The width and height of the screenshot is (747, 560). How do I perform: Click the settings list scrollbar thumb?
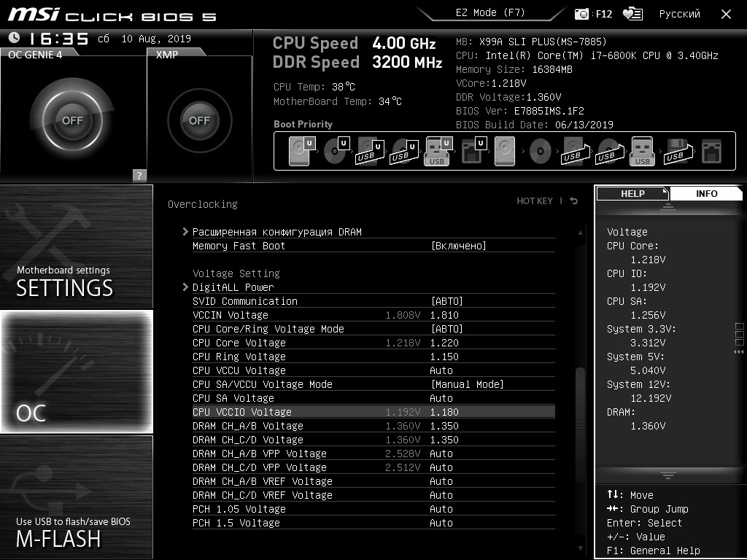[x=580, y=425]
